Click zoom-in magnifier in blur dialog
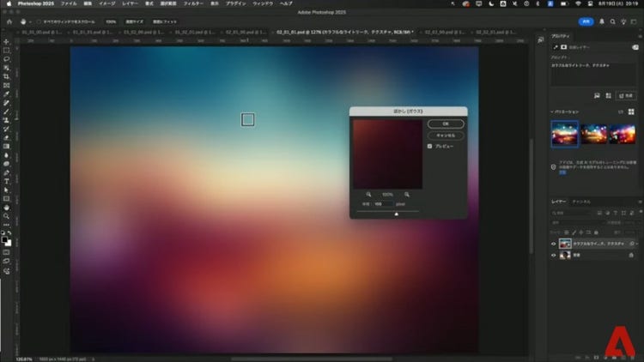The image size is (644, 362). pyautogui.click(x=405, y=195)
